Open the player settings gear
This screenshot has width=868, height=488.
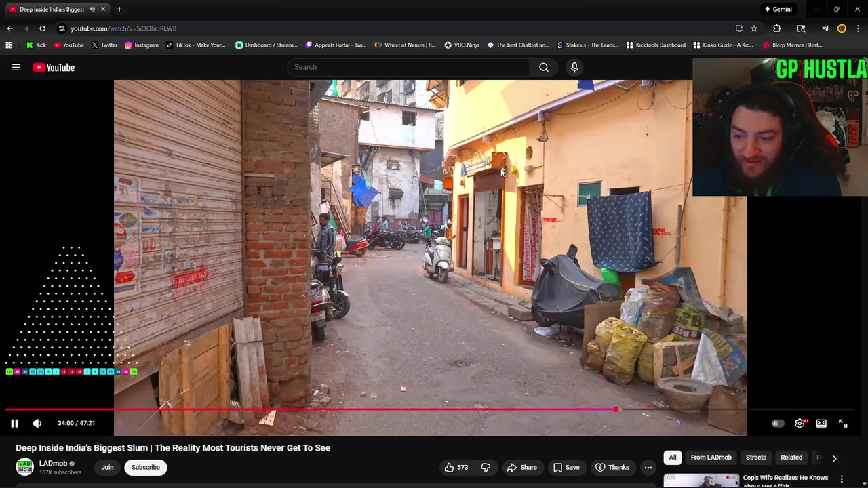click(800, 423)
